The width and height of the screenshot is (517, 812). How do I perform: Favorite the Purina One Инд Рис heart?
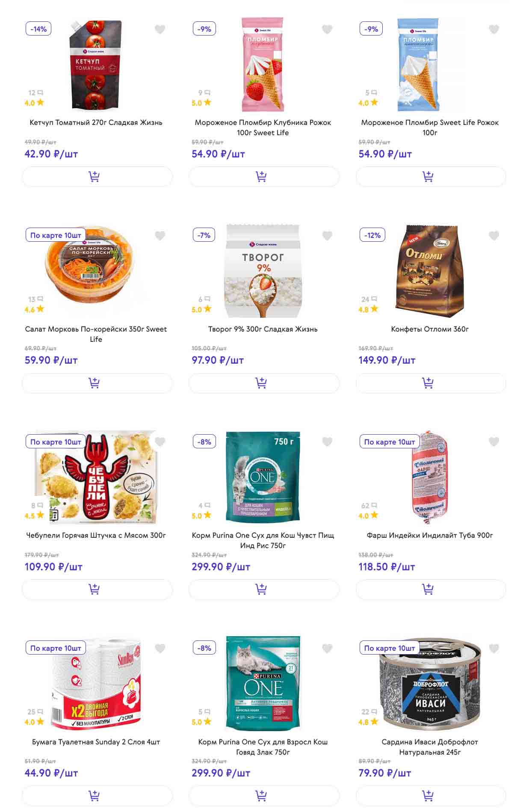pyautogui.click(x=327, y=442)
